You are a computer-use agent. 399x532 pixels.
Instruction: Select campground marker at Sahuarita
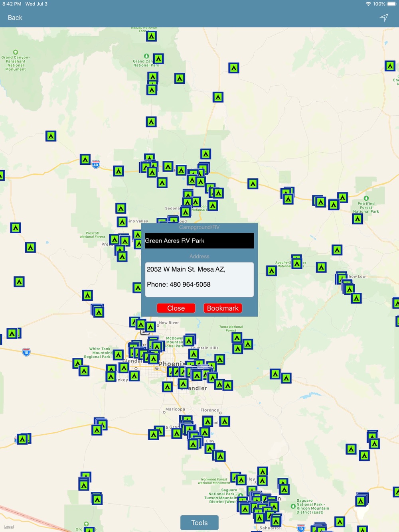(276, 521)
